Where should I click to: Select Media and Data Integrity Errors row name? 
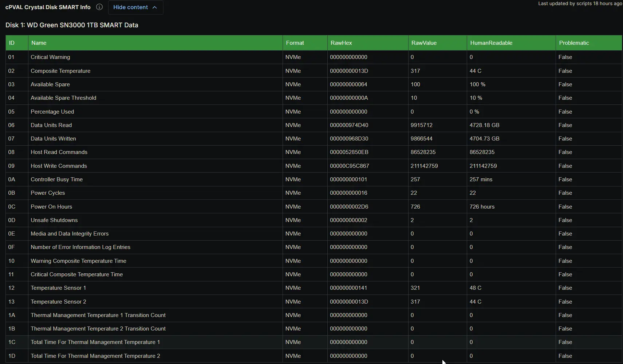[x=70, y=234]
